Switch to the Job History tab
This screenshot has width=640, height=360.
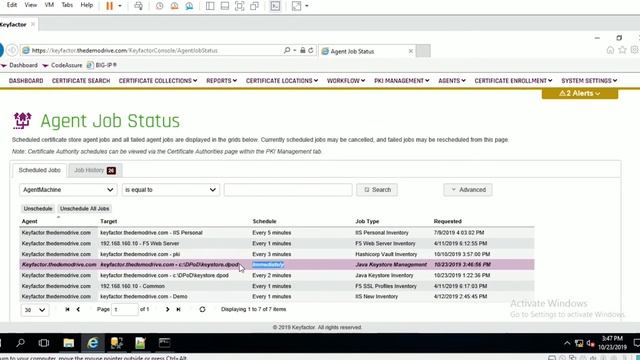[x=95, y=170]
